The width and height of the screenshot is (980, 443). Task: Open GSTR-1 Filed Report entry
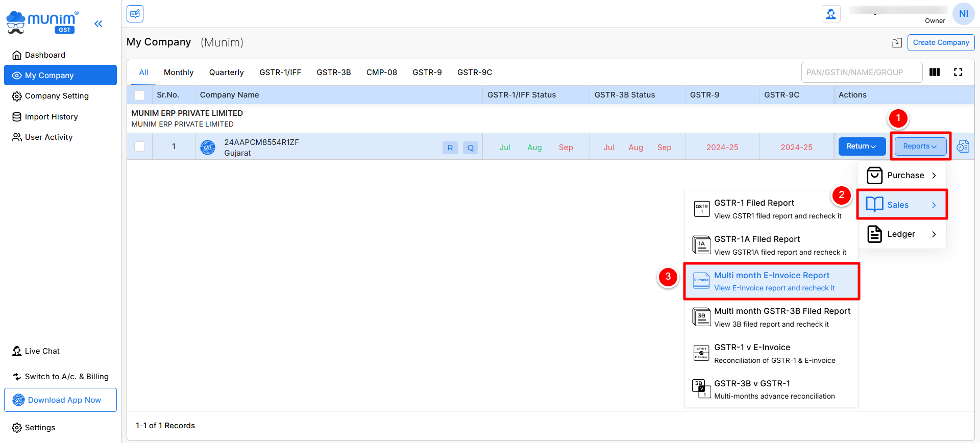pos(771,209)
